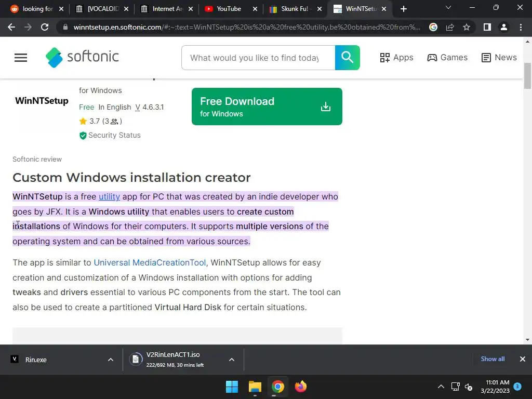Open the Apps menu on Softonic
Image resolution: width=532 pixels, height=399 pixels.
[x=396, y=58]
